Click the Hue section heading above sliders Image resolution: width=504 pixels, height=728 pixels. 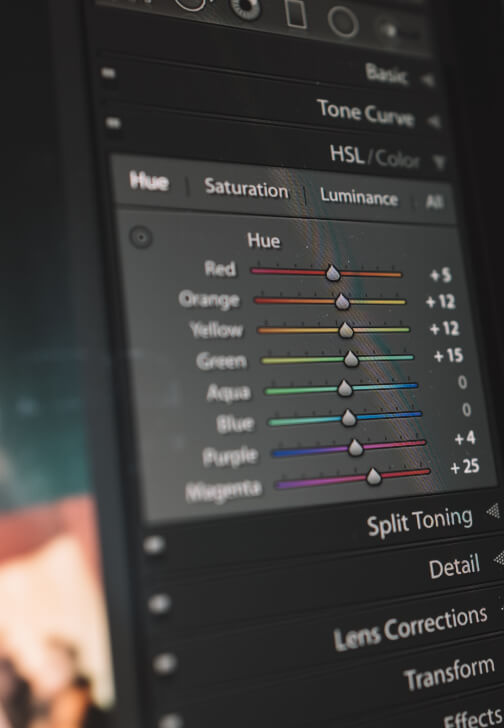coord(264,240)
